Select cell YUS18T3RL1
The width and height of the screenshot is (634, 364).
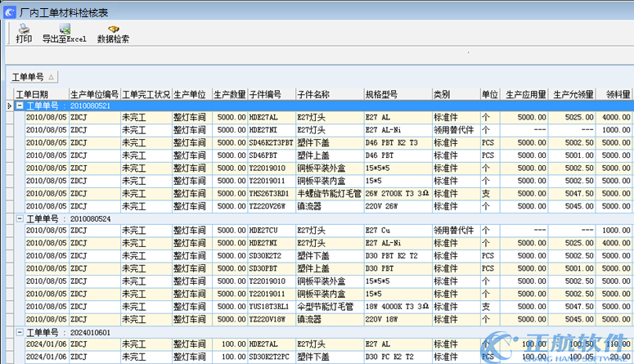pos(272,307)
